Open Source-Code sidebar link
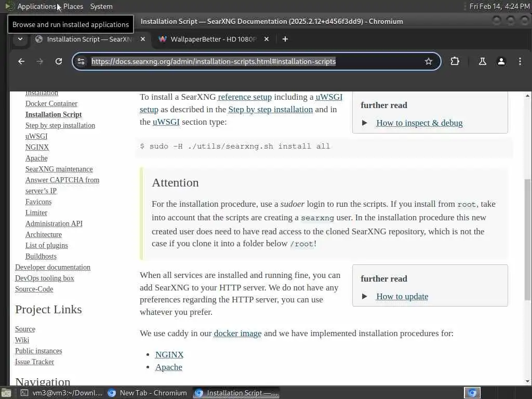 (34, 289)
